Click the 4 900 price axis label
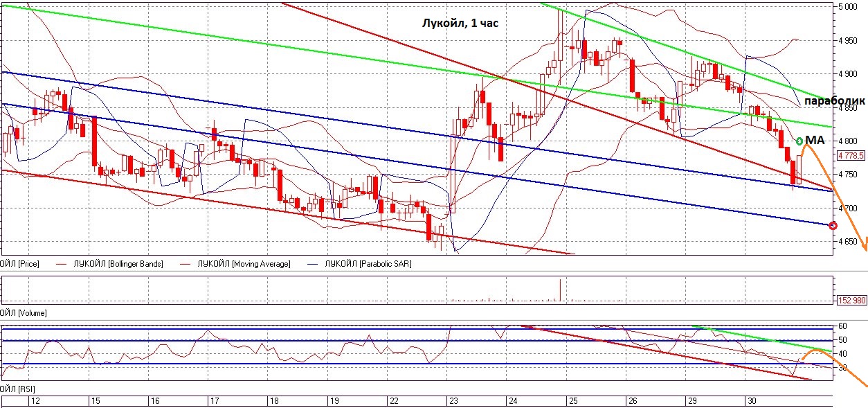This screenshot has height=408, width=868. pos(847,73)
